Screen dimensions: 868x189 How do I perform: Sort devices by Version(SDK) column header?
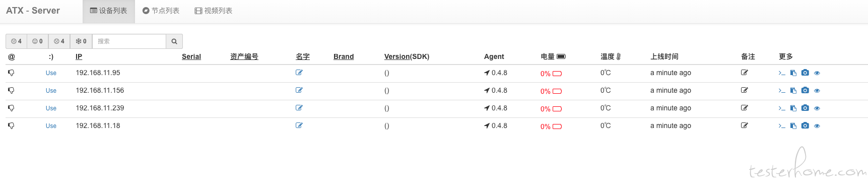point(407,56)
